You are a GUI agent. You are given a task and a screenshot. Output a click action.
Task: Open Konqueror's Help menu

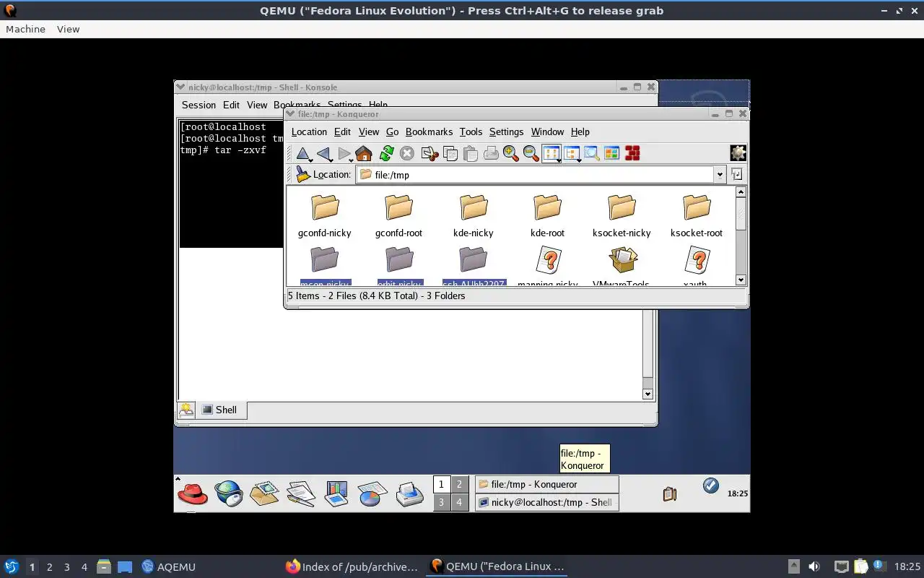click(x=580, y=131)
